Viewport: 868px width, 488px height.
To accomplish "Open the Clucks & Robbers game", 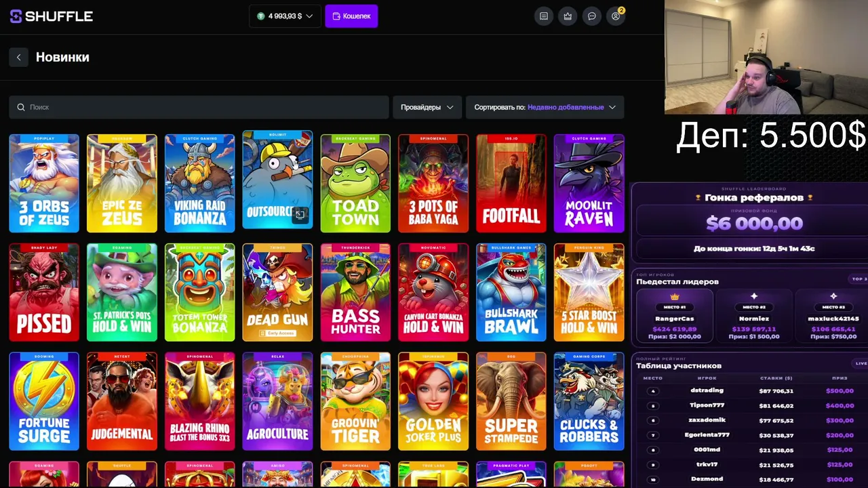I will pos(589,401).
